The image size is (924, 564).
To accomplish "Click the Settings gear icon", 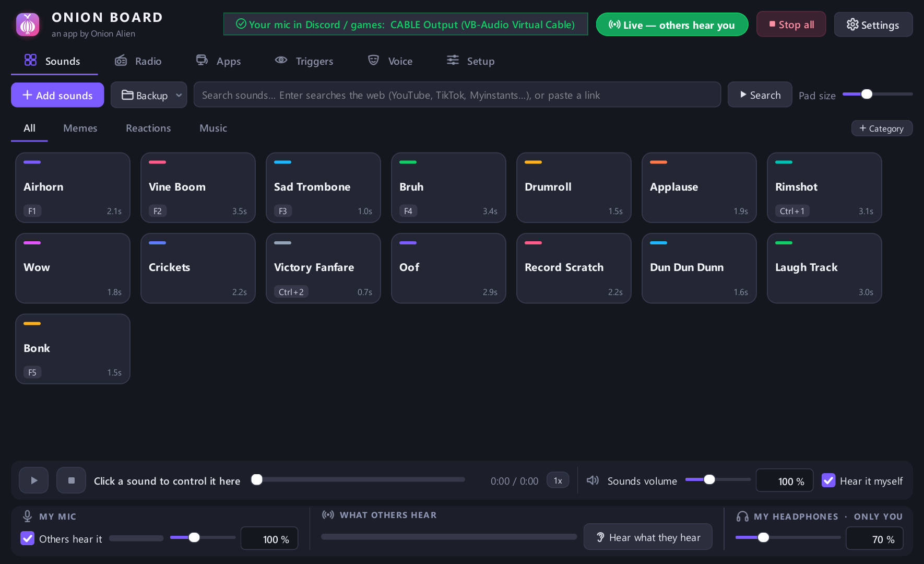I will [852, 25].
